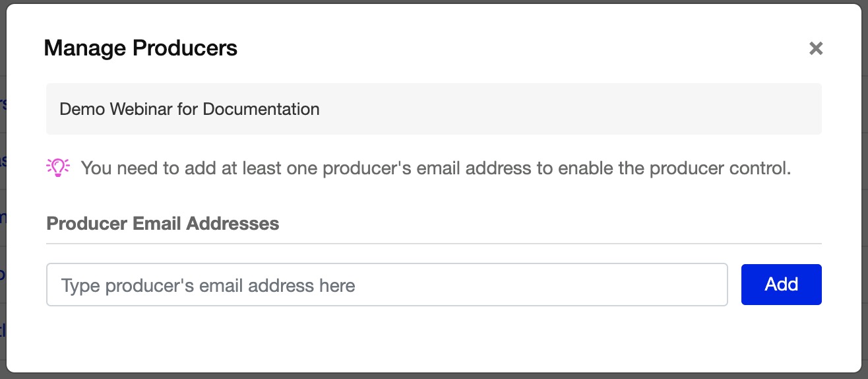
Task: Click the word Producers in dialog title
Action: [185, 48]
